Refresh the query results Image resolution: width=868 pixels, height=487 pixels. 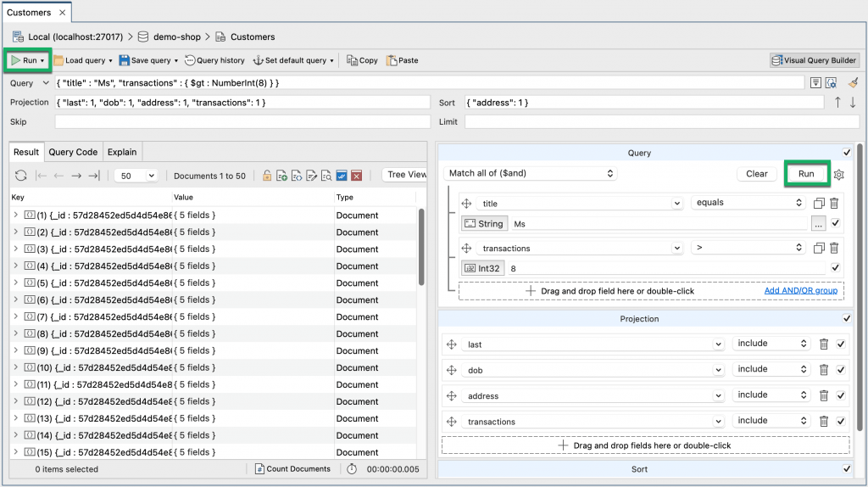(x=21, y=176)
